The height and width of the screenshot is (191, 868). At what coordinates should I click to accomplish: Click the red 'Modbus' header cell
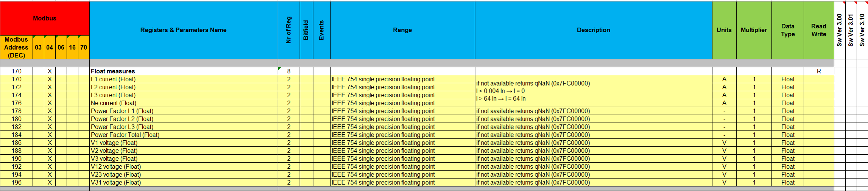[45, 18]
